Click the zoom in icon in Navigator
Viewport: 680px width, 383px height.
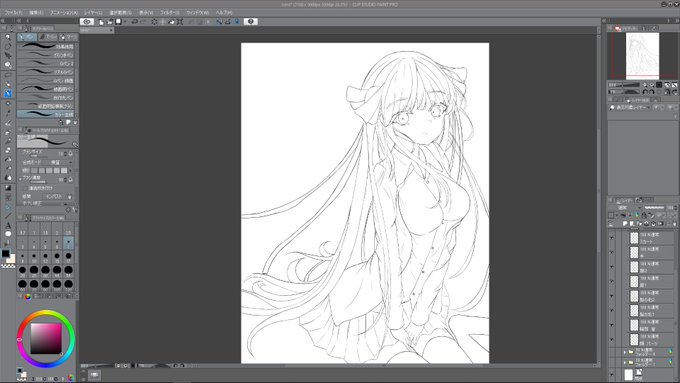(652, 85)
